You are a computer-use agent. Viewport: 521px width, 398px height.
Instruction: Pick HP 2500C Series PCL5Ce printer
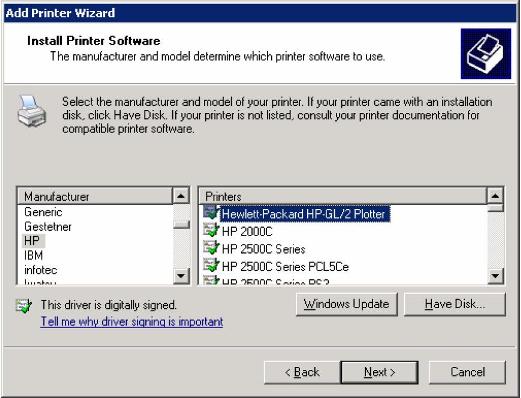(285, 267)
